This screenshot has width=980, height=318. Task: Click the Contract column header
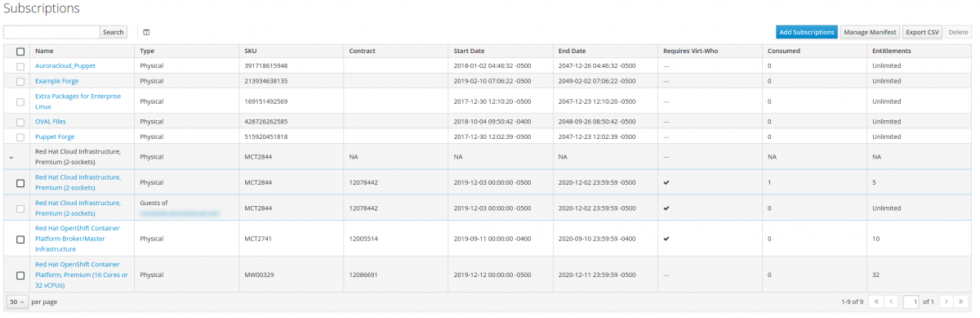point(362,51)
